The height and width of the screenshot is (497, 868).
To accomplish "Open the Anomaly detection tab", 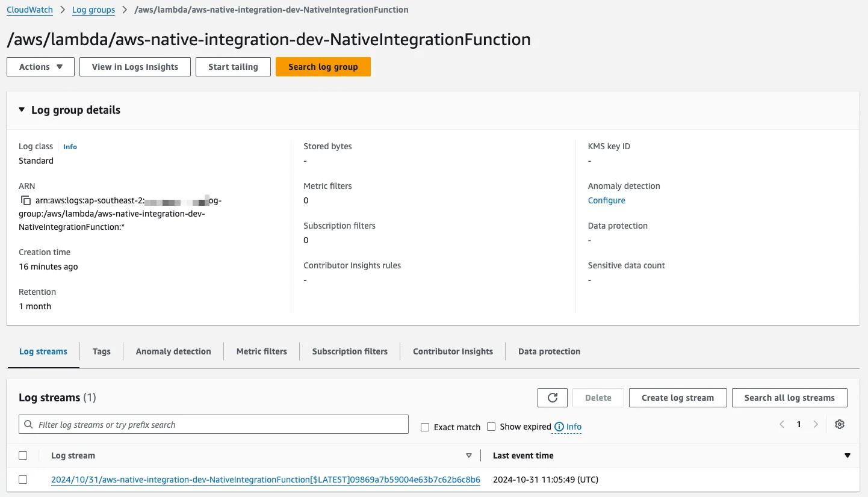I will 173,351.
